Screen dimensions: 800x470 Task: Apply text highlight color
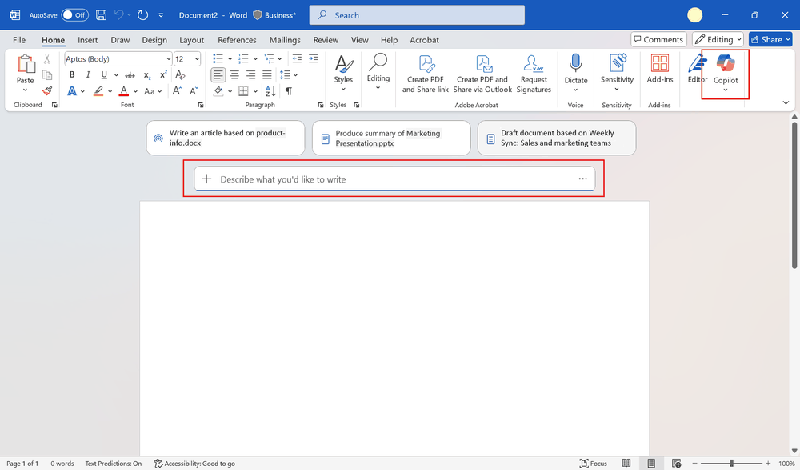tap(98, 91)
